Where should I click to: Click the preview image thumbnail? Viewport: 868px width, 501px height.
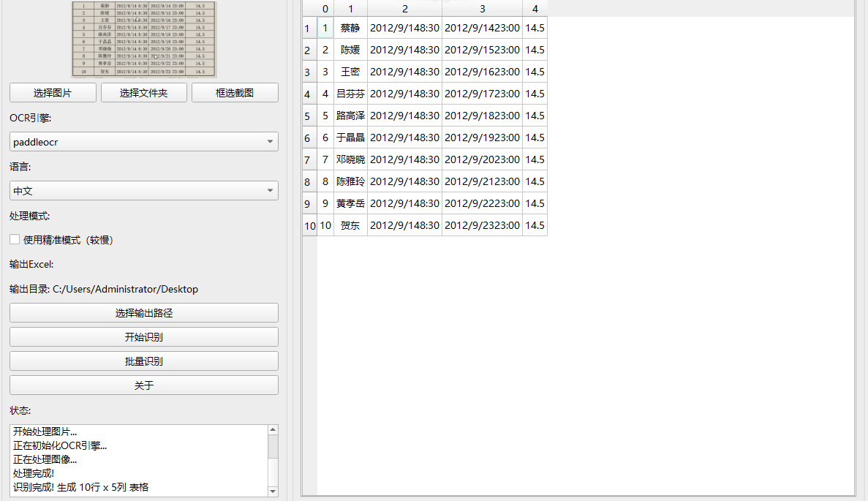click(144, 39)
